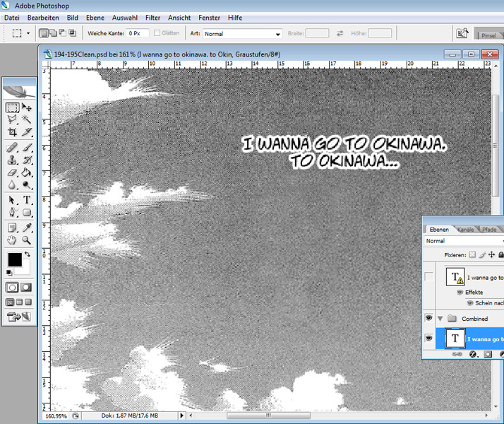Select the Move tool
Image resolution: width=504 pixels, height=424 pixels.
[x=27, y=107]
